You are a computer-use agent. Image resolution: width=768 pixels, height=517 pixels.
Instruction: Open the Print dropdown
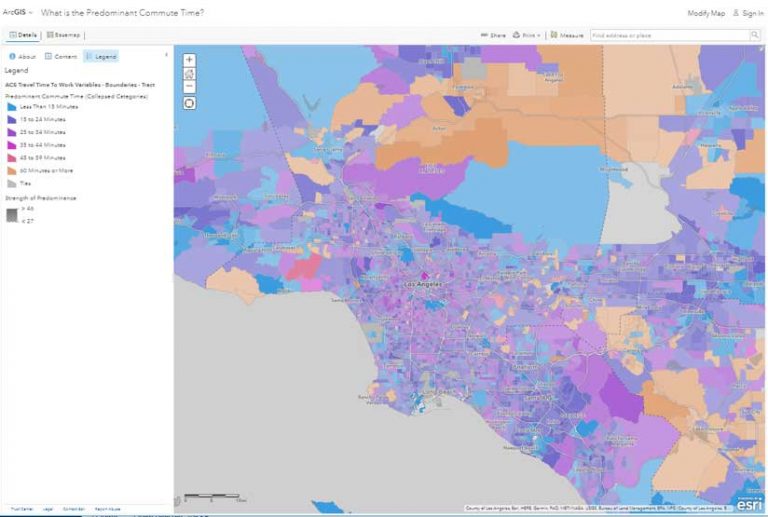[x=527, y=35]
